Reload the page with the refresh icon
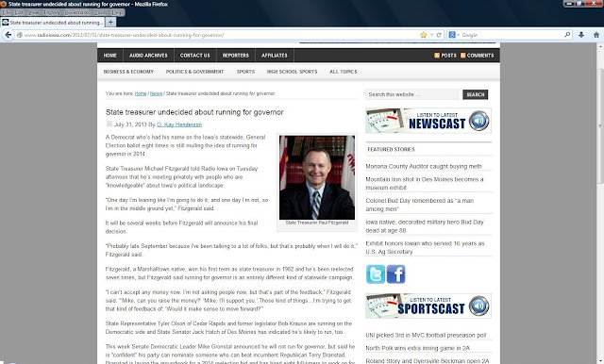Viewport: 604px width, 364px height. (x=439, y=35)
